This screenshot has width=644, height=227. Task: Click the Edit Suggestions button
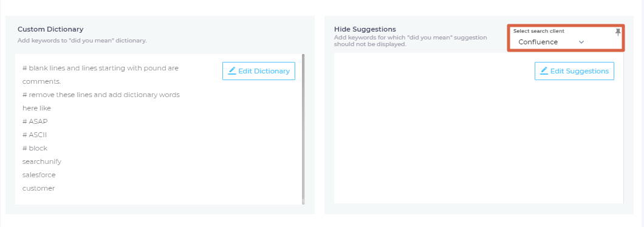[x=574, y=71]
